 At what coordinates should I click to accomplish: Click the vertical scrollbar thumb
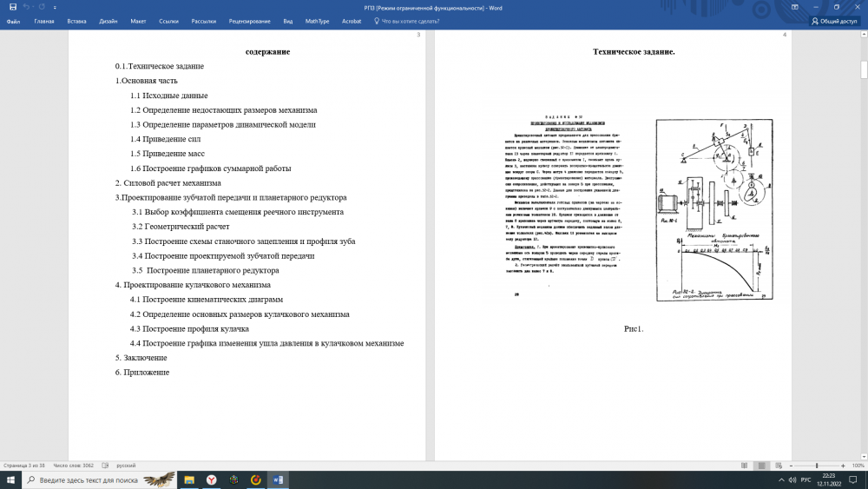865,69
